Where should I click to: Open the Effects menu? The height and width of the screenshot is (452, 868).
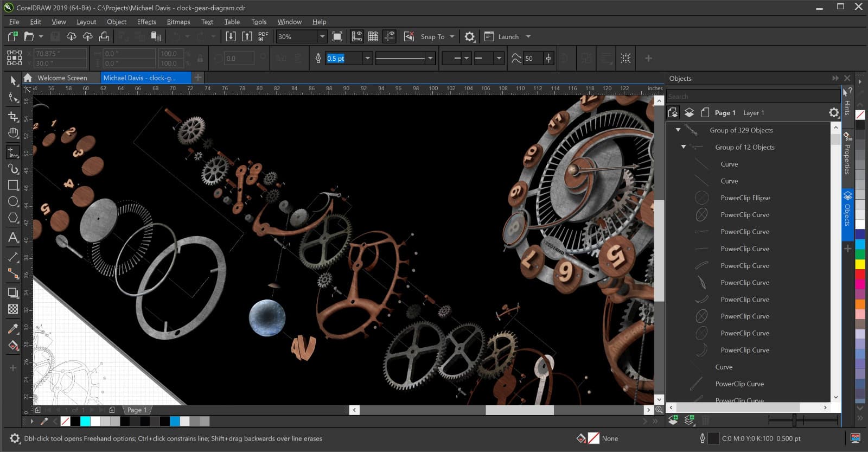(146, 22)
